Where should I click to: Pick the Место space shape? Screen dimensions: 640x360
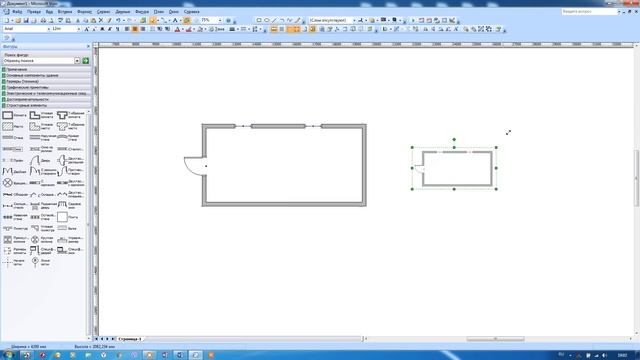pos(13,127)
